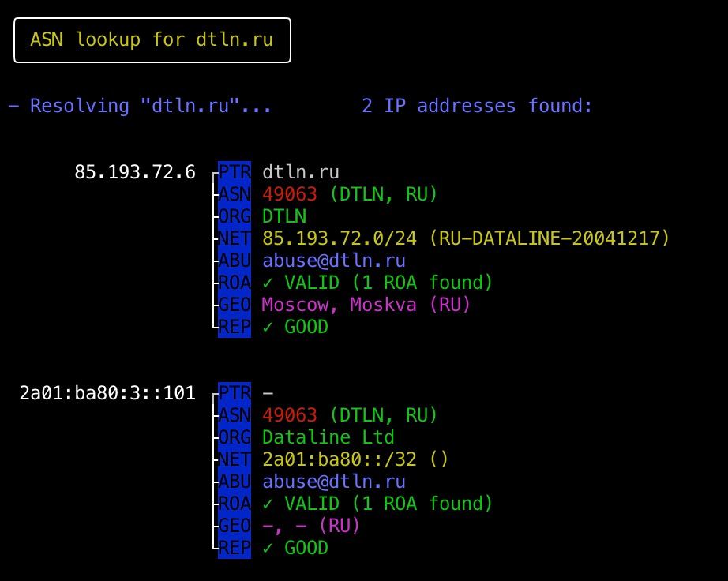Click "(DTLN, RU)" in the IPv4 block

click(384, 194)
